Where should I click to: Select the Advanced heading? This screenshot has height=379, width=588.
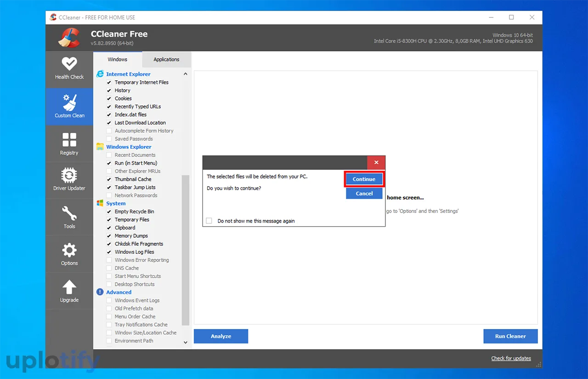coord(119,292)
